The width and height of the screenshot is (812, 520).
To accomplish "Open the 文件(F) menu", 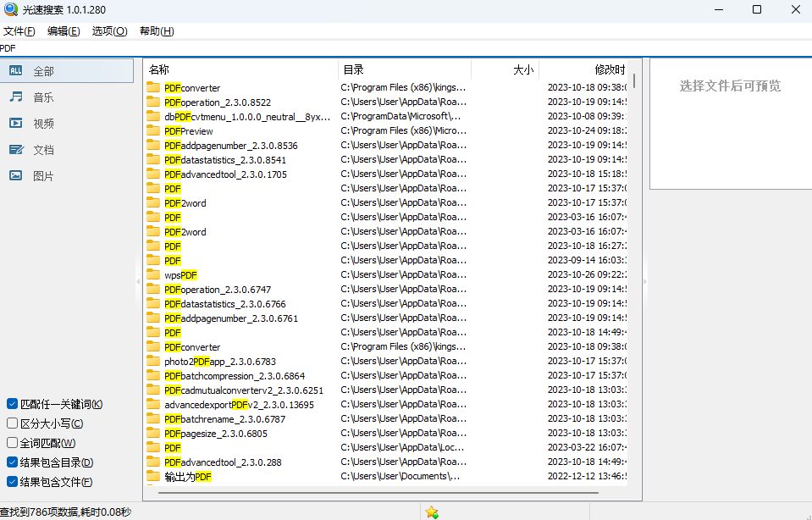I will (x=19, y=31).
